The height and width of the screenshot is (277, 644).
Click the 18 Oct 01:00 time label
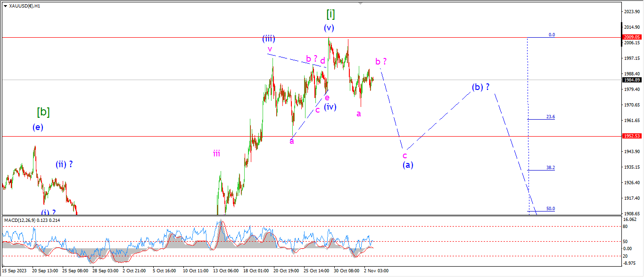256,271
